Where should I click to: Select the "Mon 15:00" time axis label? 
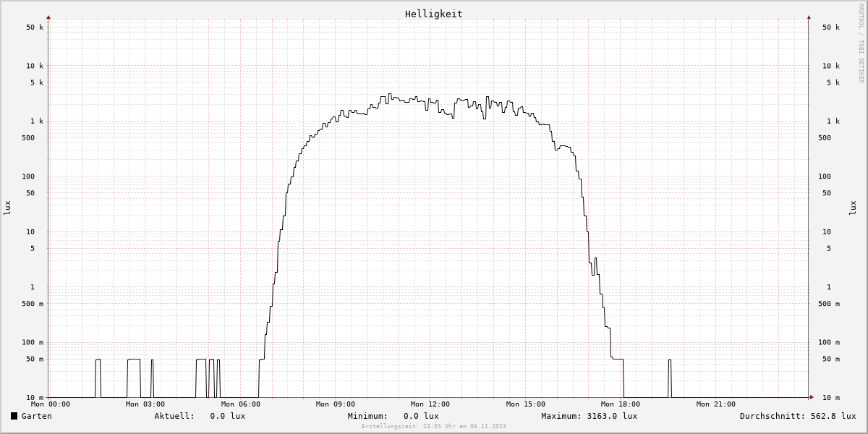click(526, 404)
